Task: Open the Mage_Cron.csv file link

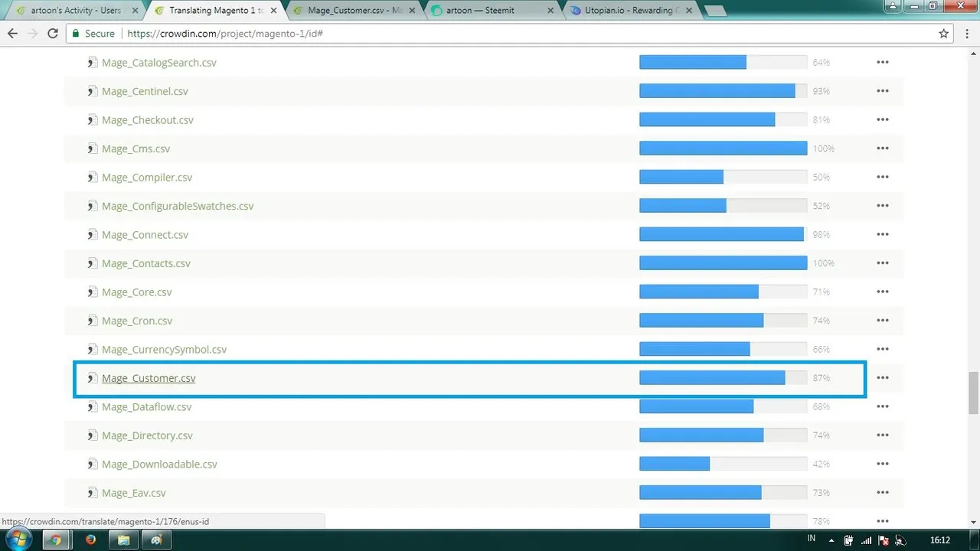Action: coord(137,321)
